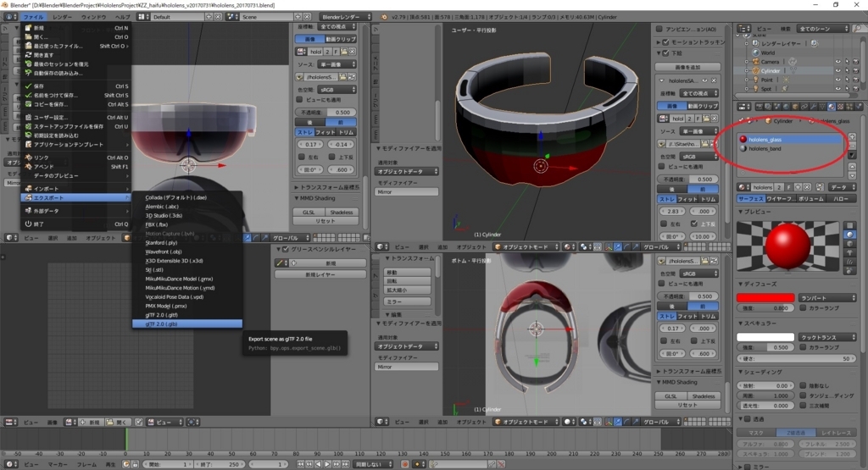Adjust diffuse 強度 0.800 slider

pos(765,308)
